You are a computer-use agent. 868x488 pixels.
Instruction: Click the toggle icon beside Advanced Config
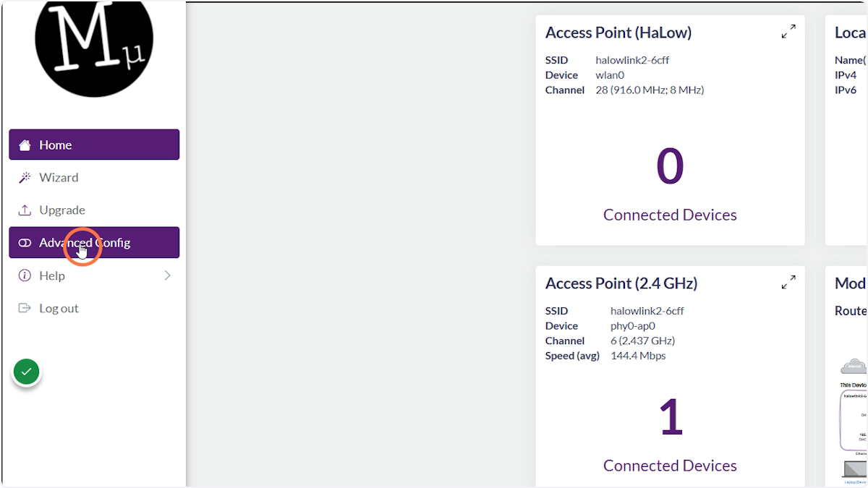[x=25, y=242]
